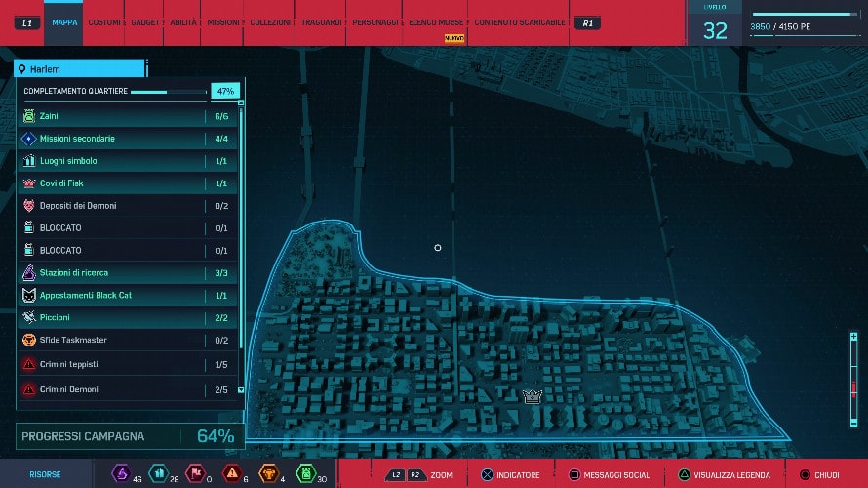Open the Elenco Mosse tab
The width and height of the screenshot is (868, 488).
tap(435, 22)
